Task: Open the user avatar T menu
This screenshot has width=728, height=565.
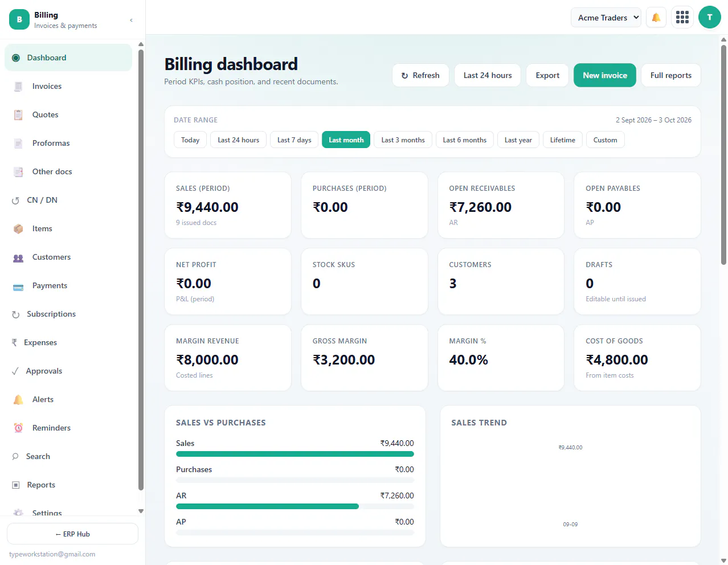Action: [710, 18]
